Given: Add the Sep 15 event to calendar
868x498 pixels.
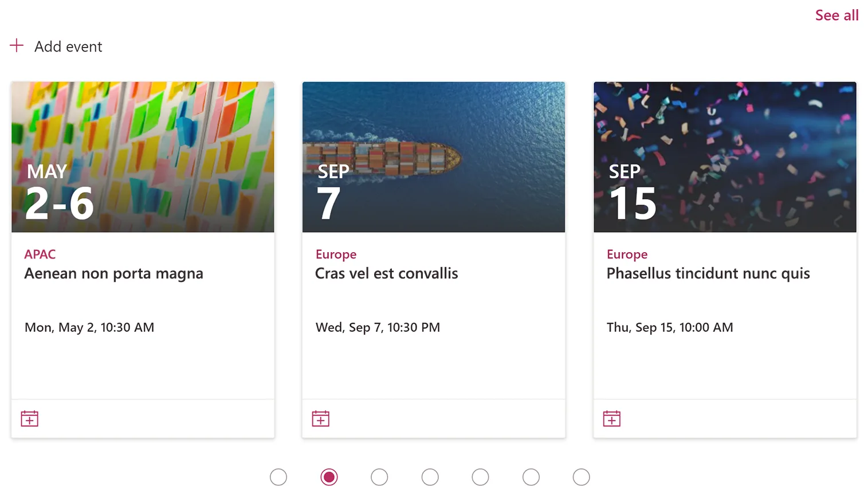Looking at the screenshot, I should pos(612,419).
